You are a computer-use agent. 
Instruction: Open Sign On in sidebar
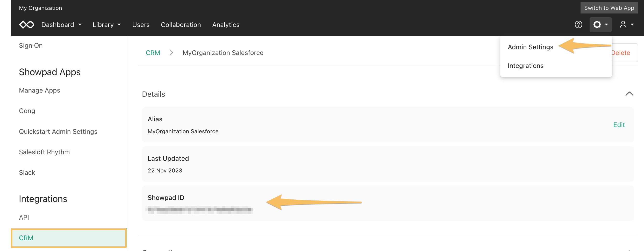point(31,45)
